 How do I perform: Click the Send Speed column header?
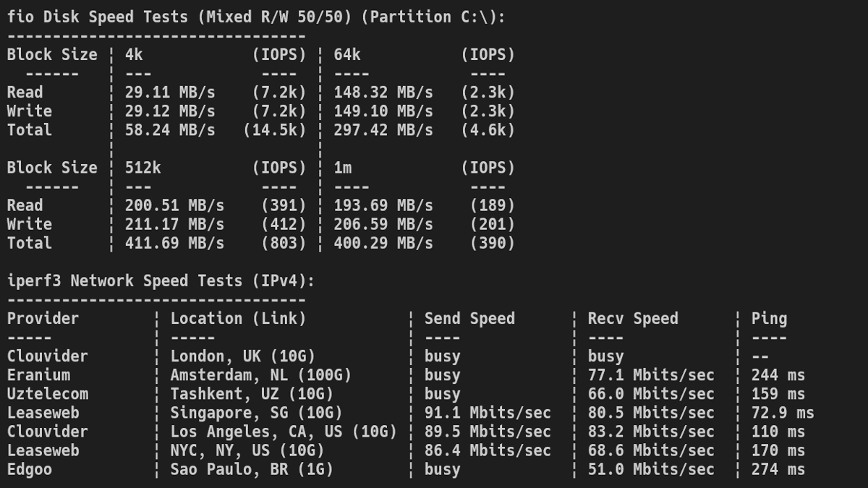[469, 318]
